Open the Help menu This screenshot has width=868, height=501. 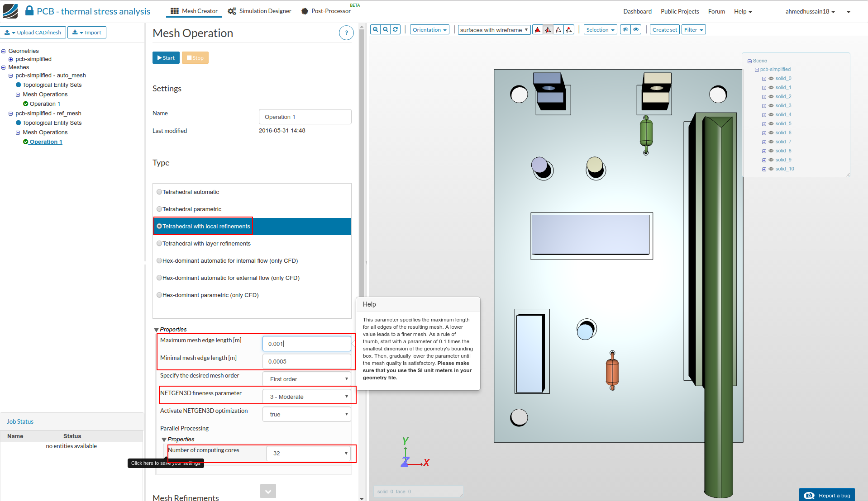pyautogui.click(x=743, y=12)
